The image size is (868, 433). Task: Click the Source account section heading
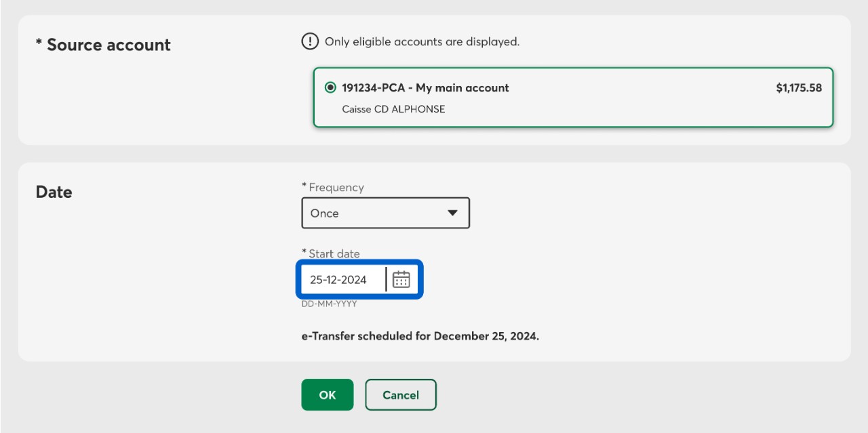(103, 45)
